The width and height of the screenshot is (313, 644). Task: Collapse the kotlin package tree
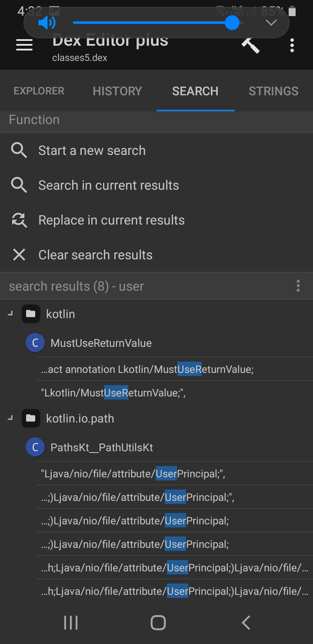click(x=10, y=313)
